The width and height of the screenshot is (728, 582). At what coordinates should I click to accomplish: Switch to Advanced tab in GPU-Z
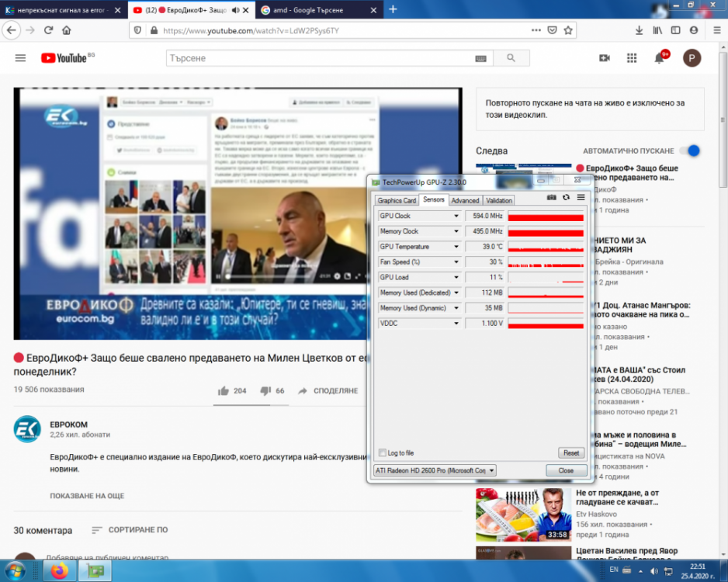point(465,200)
